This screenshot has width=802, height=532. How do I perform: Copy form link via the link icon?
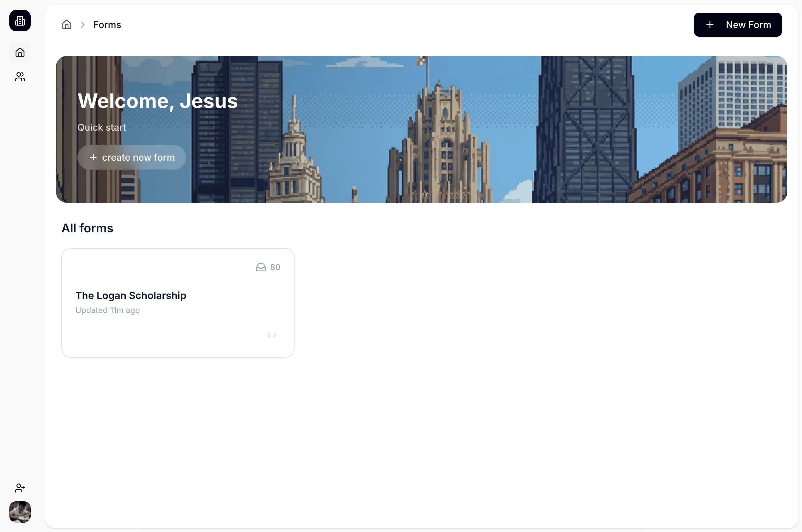pyautogui.click(x=272, y=335)
